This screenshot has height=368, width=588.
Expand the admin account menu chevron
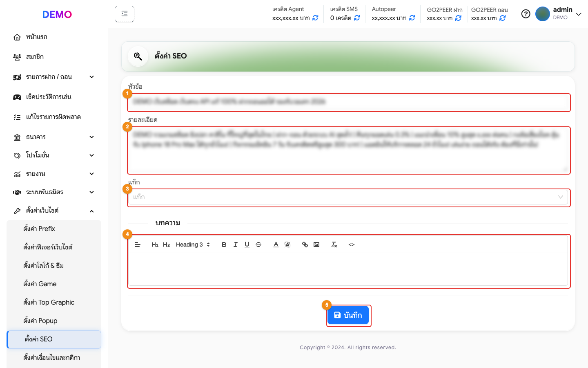point(579,14)
